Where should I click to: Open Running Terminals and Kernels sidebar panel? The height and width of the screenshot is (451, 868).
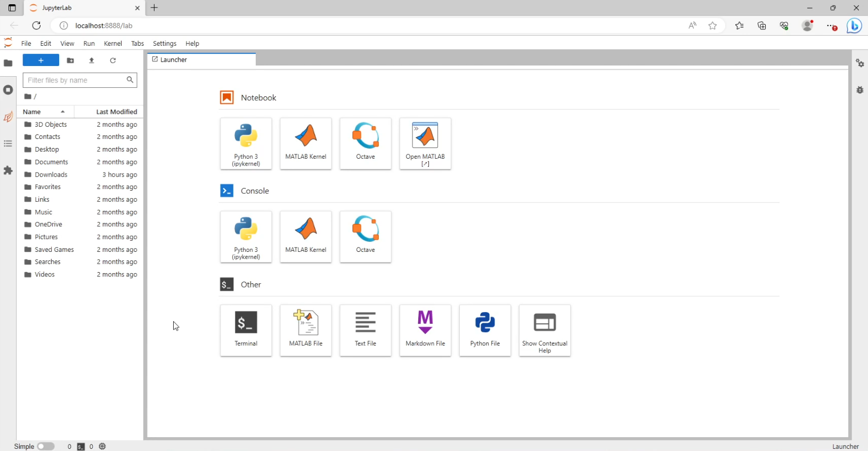tap(8, 89)
